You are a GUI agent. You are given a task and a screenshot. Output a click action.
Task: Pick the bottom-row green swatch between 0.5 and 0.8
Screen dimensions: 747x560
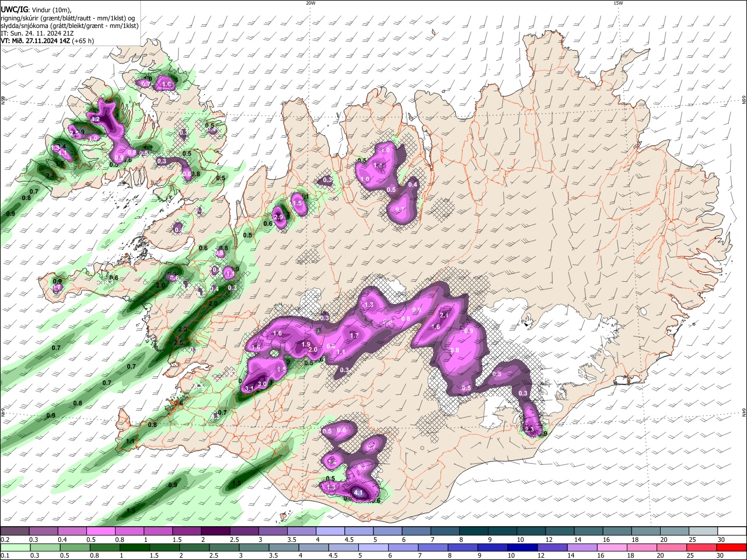(x=75, y=547)
